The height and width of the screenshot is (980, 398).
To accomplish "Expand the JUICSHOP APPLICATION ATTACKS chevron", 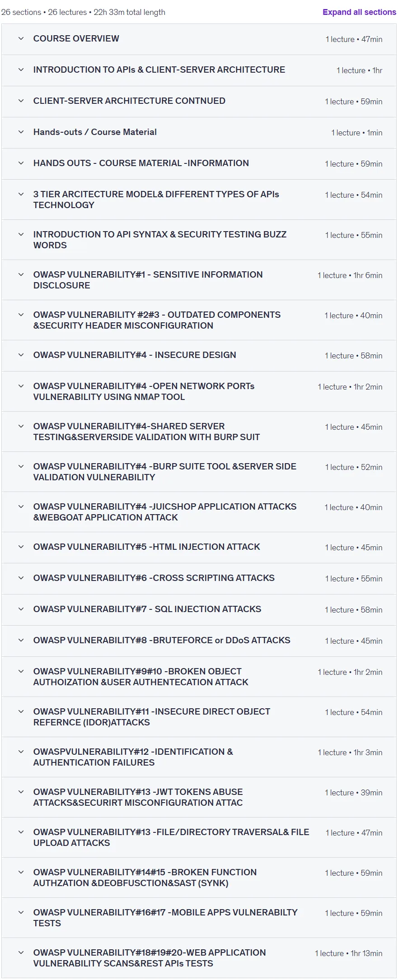I will 21,506.
